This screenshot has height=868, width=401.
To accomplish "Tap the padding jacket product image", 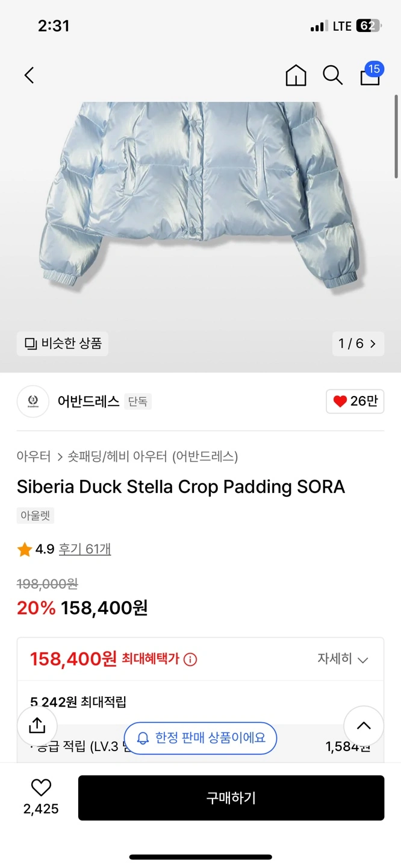I will click(200, 199).
